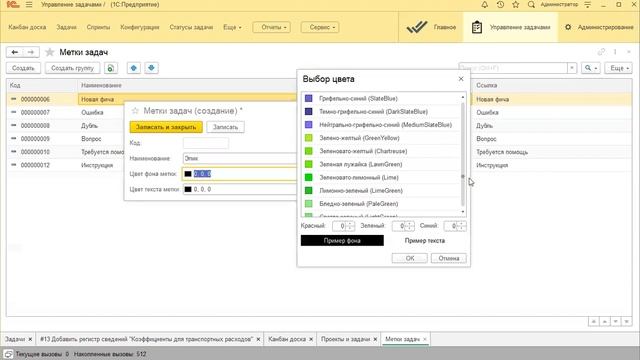The image size is (640, 360).
Task: Close the Выбор цвета dialog
Action: pos(461,79)
